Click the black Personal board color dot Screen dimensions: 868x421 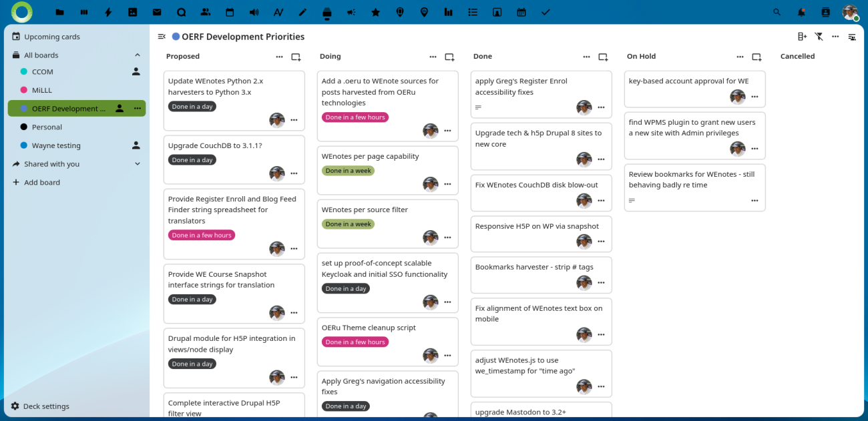tap(24, 127)
